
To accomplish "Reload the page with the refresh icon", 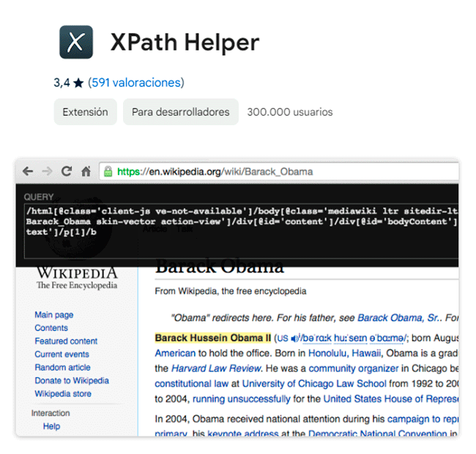I will pos(67,171).
